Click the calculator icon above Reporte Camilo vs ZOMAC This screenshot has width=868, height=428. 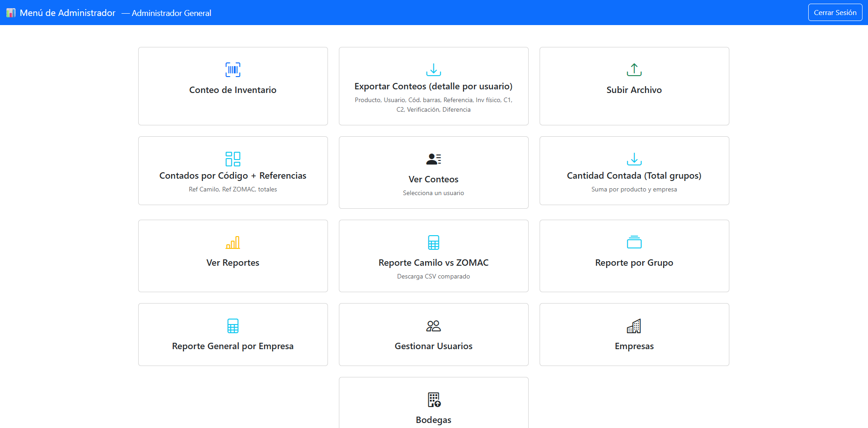[433, 242]
